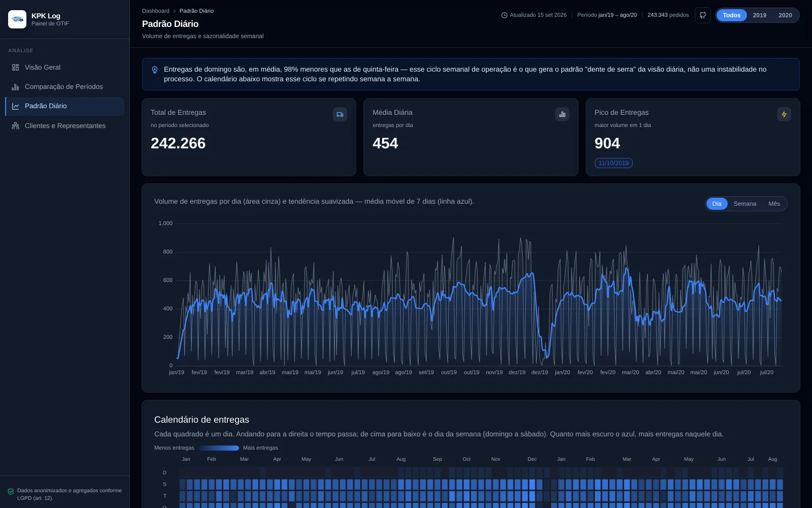Click the Dashboard breadcrumb link

pos(156,11)
